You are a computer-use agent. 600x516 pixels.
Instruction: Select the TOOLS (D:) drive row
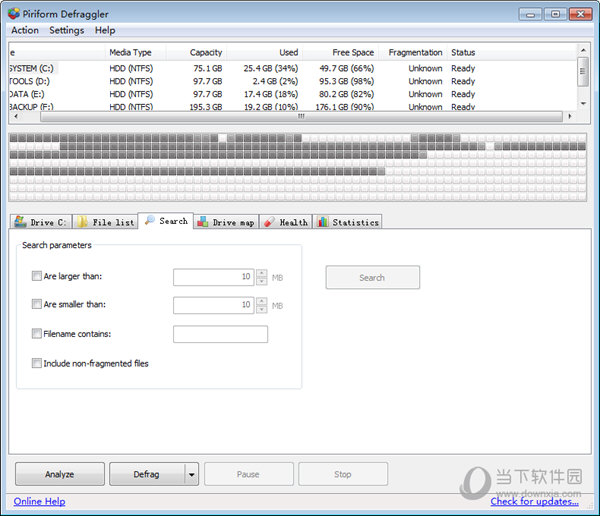pyautogui.click(x=293, y=81)
